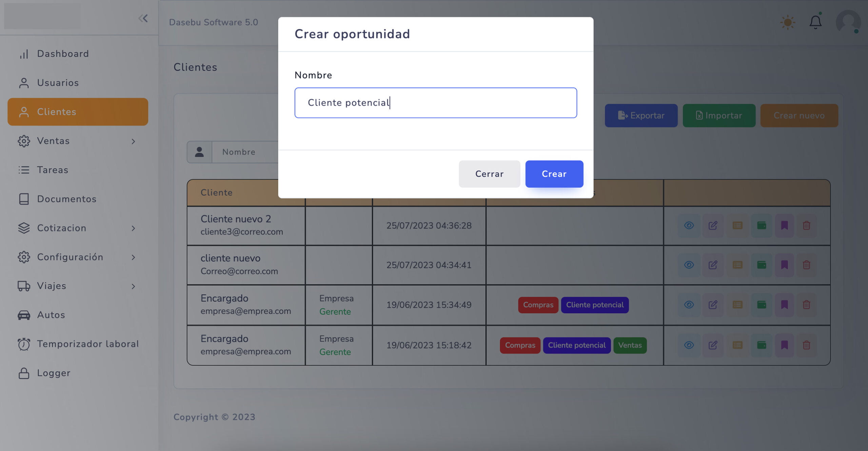Click Cliente potencial tag in 15:18:42 row
The image size is (868, 451).
(x=576, y=345)
